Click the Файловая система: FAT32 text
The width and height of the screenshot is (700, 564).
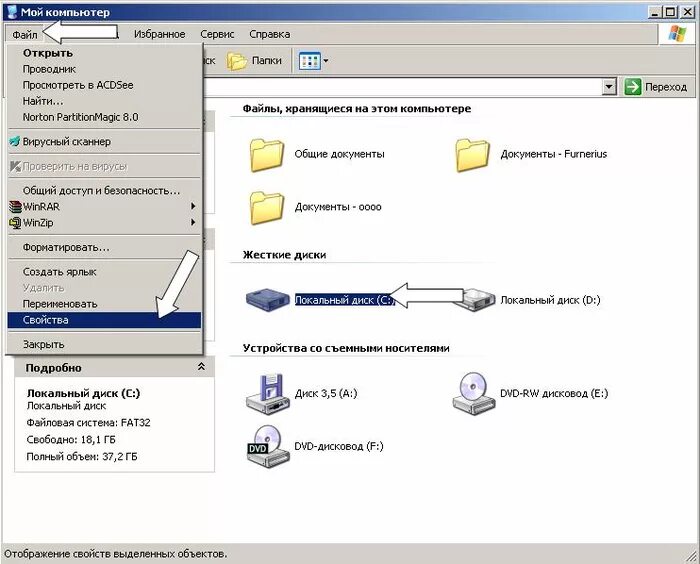[x=88, y=422]
